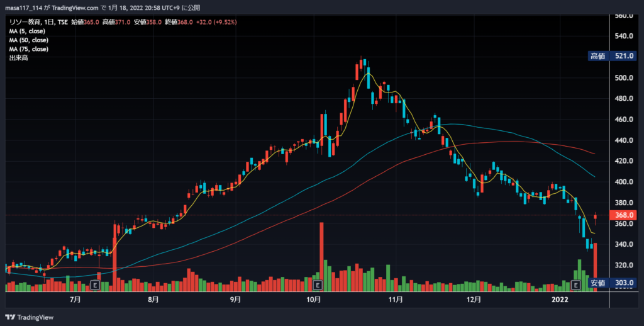The height and width of the screenshot is (326, 644).
Task: Click the red 368.0 current price label
Action: (625, 215)
